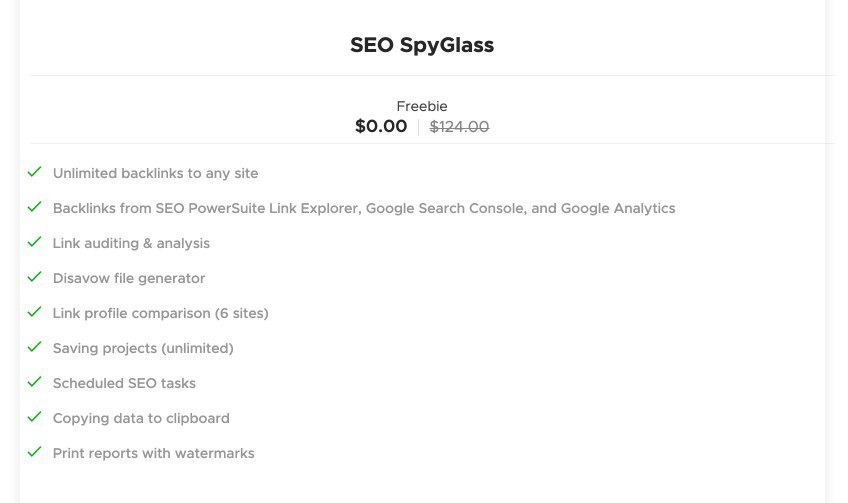Image resolution: width=848 pixels, height=503 pixels.
Task: Click the checkmark beside Disavow file generator
Action: [35, 277]
